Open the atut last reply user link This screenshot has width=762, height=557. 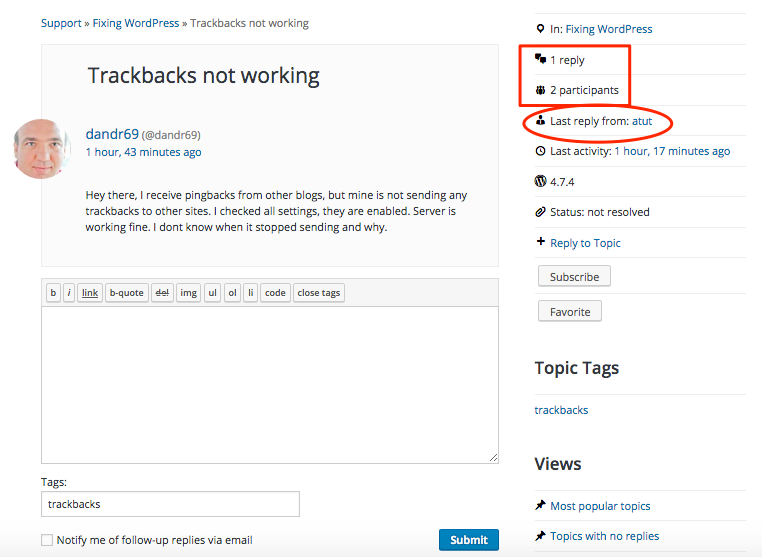[x=642, y=121]
